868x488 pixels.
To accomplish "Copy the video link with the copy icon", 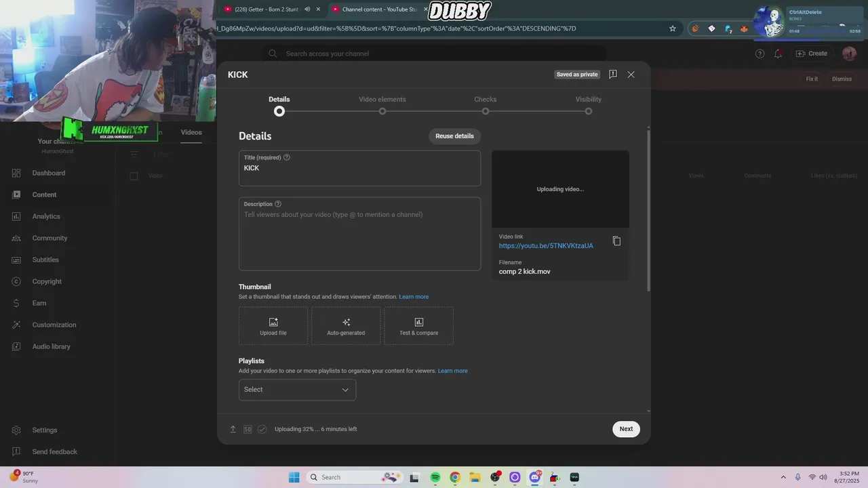I will tap(616, 241).
